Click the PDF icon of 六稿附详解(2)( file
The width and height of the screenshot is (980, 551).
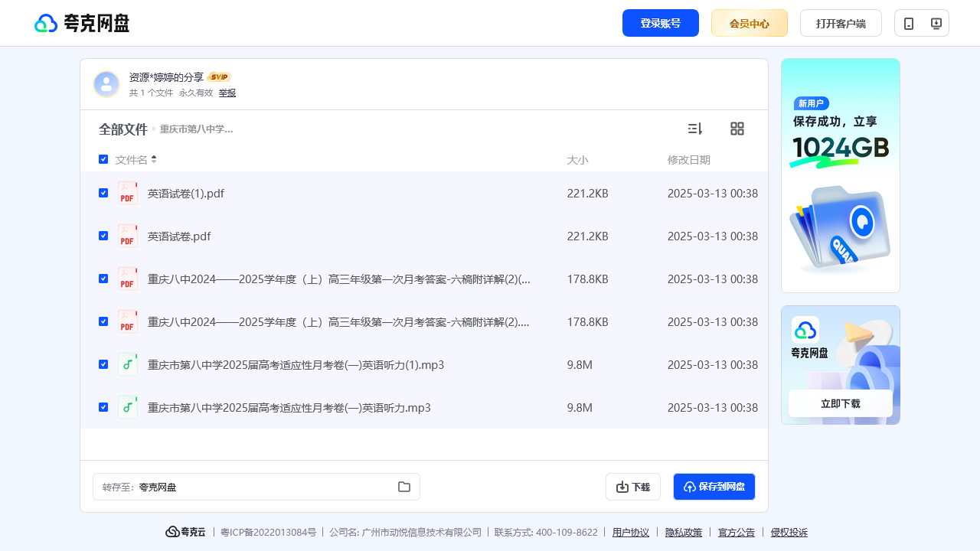[x=128, y=279]
